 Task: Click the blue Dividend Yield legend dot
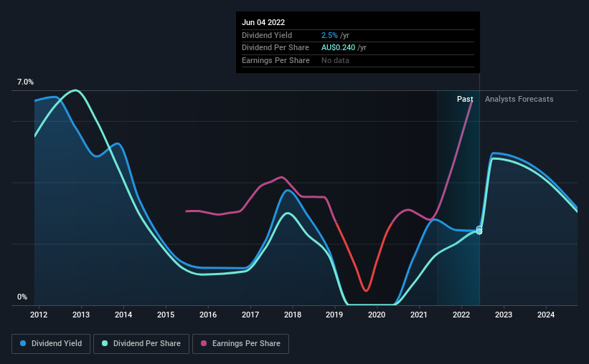(23, 343)
